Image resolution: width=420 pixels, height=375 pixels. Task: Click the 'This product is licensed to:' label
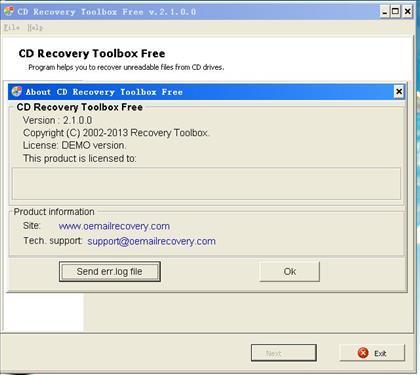80,158
